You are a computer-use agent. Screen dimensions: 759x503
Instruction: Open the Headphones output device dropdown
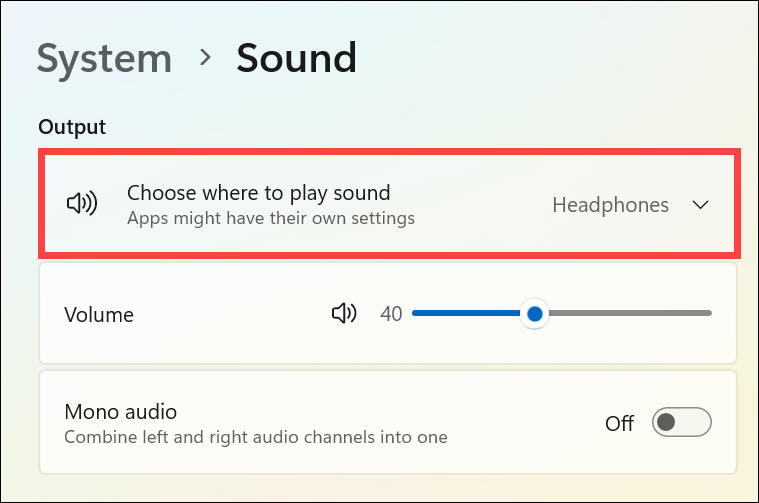611,205
